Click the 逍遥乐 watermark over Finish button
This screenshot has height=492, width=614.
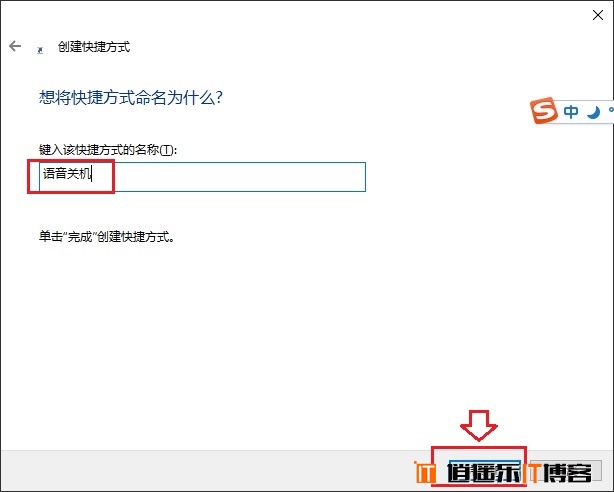click(485, 472)
